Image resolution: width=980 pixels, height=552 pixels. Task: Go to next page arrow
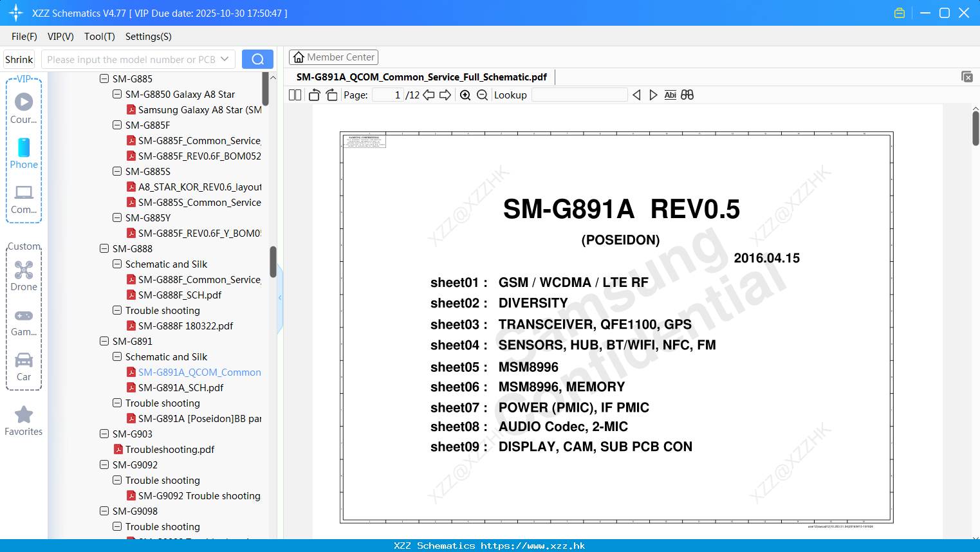coord(445,95)
